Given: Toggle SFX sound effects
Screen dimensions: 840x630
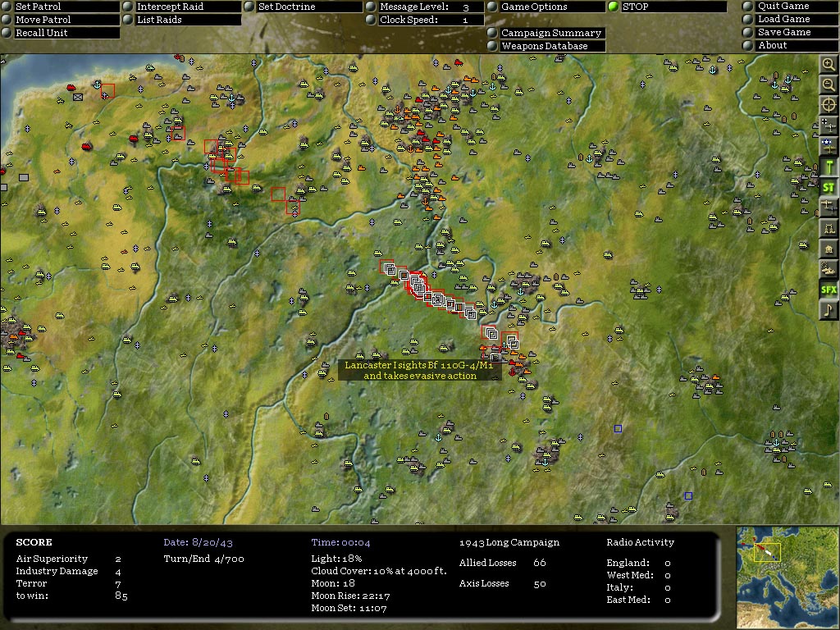Looking at the screenshot, I should tap(829, 290).
